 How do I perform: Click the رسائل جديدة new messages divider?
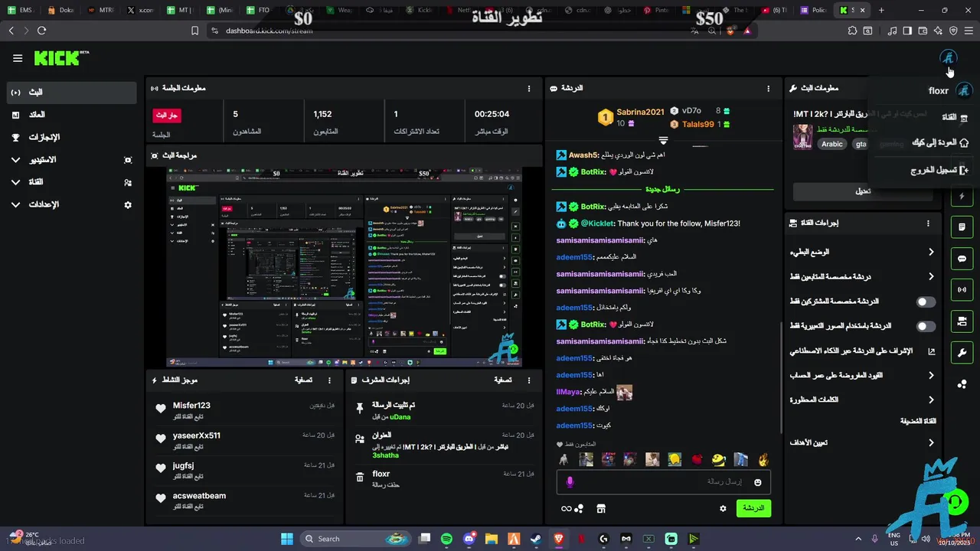[663, 189]
